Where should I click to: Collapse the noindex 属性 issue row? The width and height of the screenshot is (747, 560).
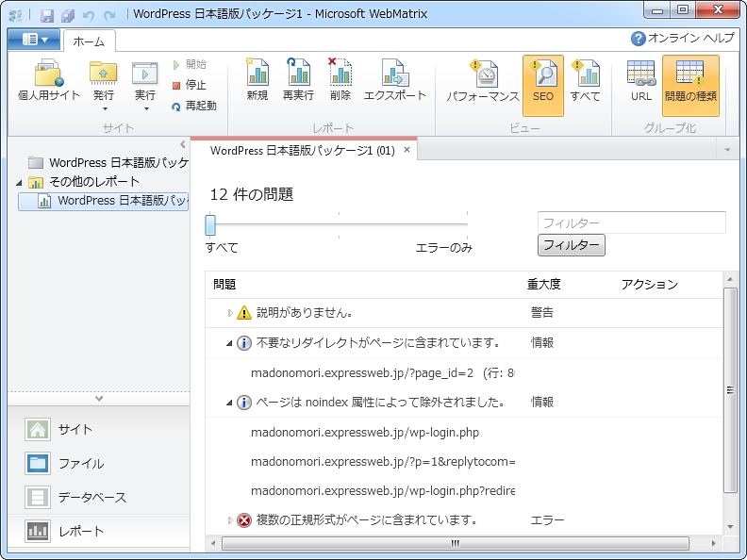click(x=229, y=403)
